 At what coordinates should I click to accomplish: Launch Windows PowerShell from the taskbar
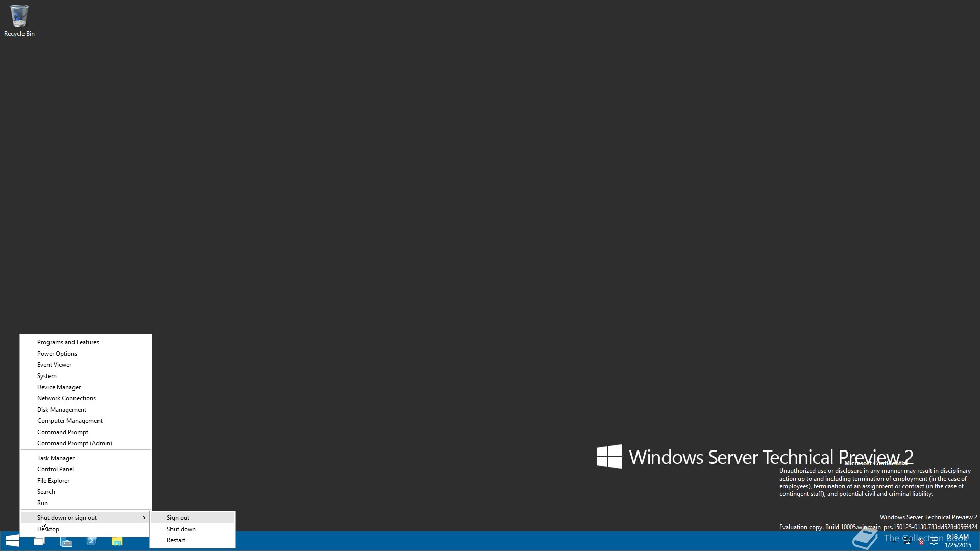[92, 541]
